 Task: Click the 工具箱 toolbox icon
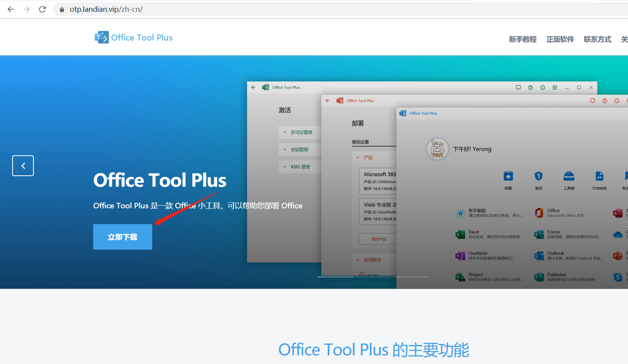[569, 176]
